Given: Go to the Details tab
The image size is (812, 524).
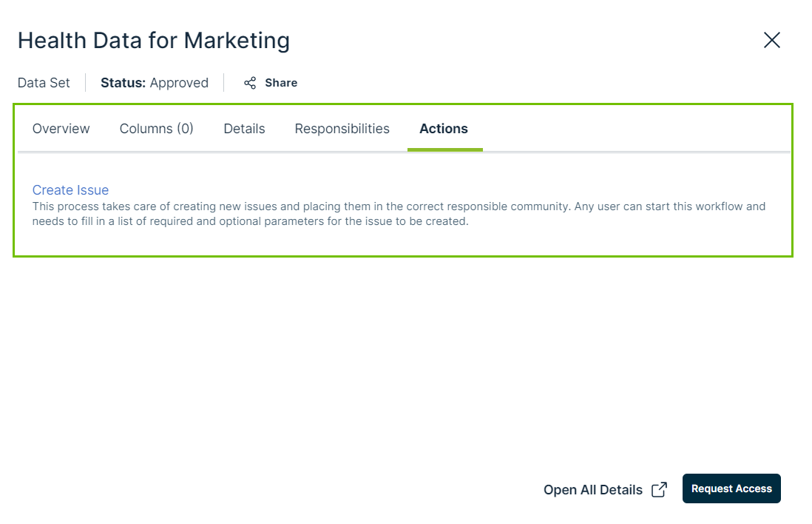Looking at the screenshot, I should (244, 129).
